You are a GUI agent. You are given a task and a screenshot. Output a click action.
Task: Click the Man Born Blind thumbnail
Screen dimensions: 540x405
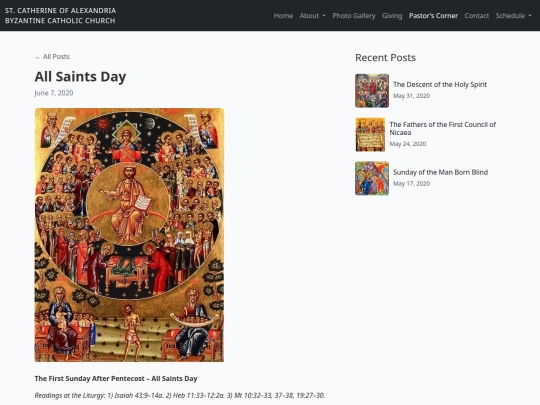point(372,178)
